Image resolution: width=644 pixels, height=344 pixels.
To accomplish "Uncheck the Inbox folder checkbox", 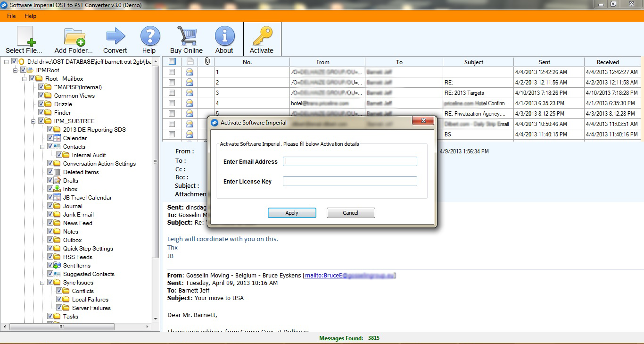I will (50, 189).
